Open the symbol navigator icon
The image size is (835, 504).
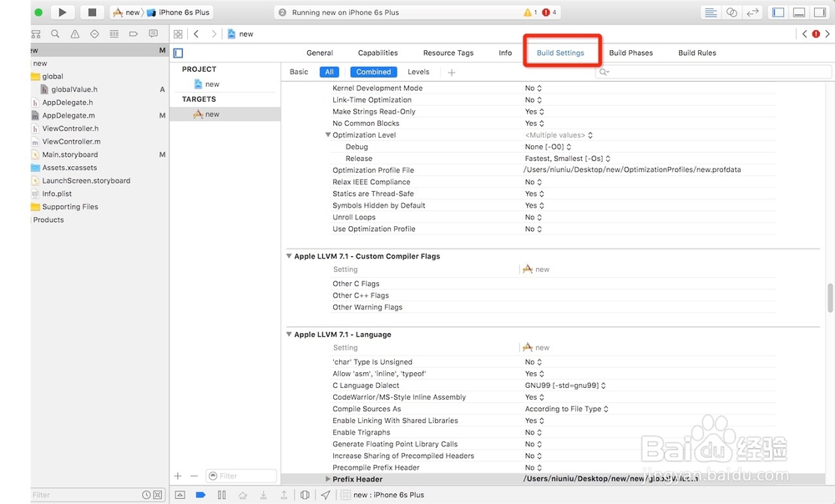pyautogui.click(x=36, y=33)
